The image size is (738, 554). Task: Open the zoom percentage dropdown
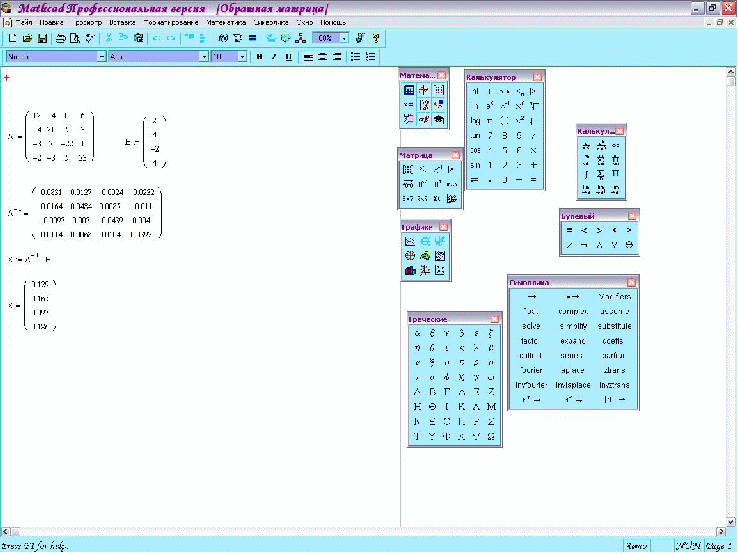345,38
